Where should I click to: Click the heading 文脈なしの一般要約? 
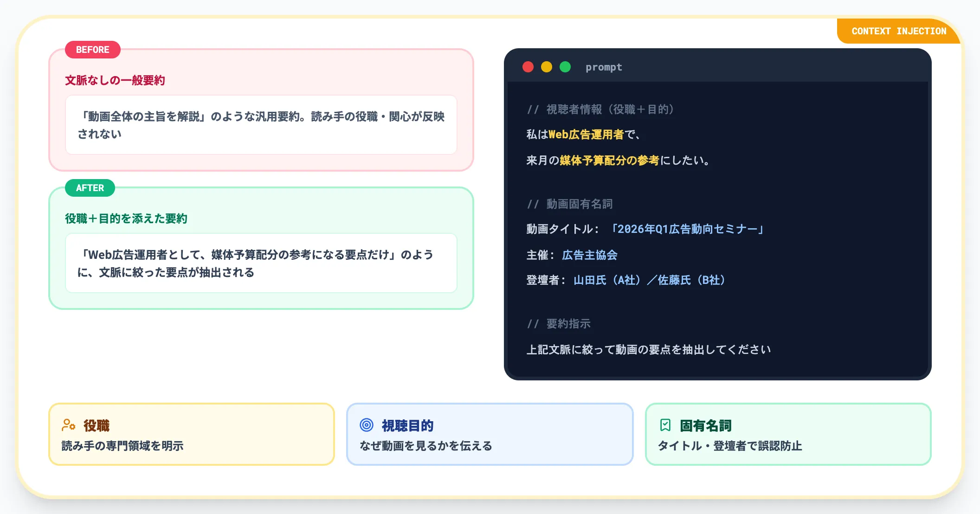115,80
